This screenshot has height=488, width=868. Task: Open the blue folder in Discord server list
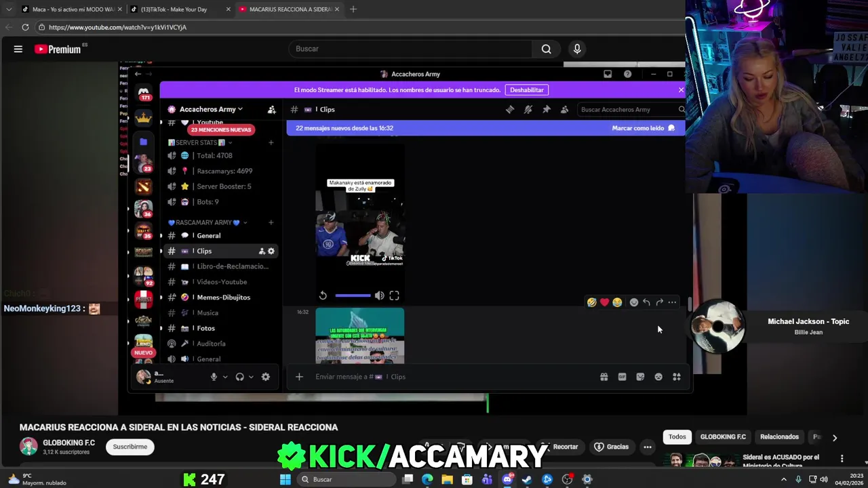point(144,142)
